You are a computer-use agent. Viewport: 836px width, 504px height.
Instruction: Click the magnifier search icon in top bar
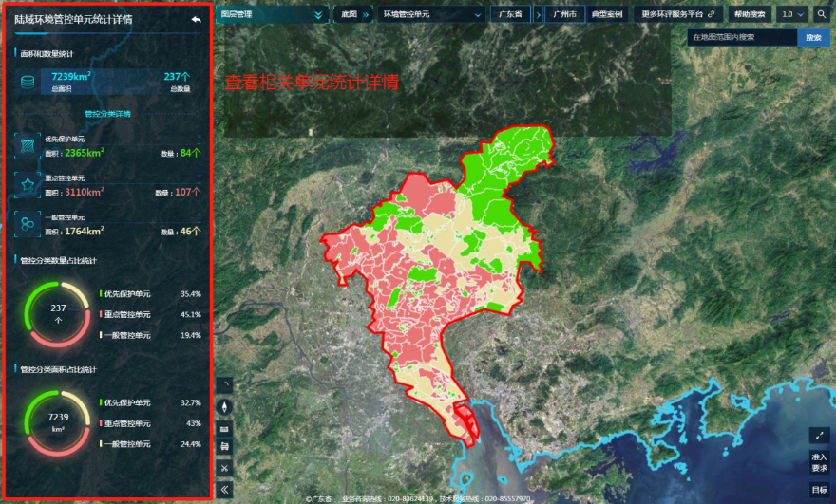pos(822,15)
